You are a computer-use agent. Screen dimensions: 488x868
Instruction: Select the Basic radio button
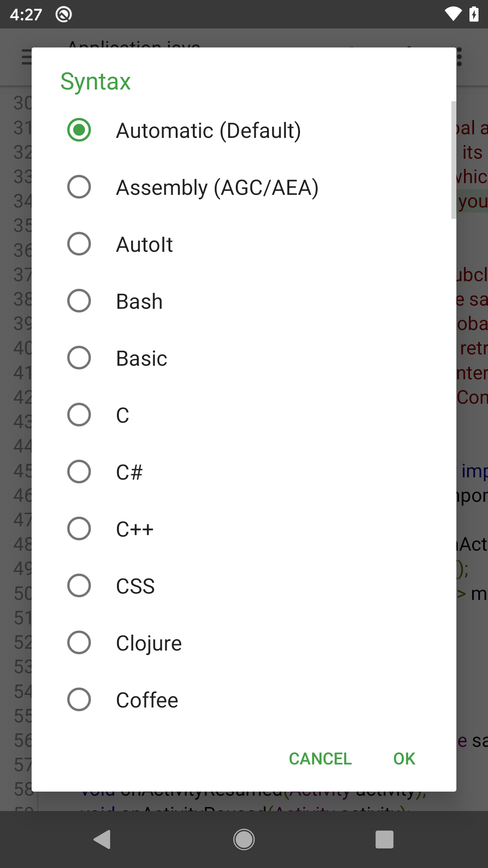(79, 358)
